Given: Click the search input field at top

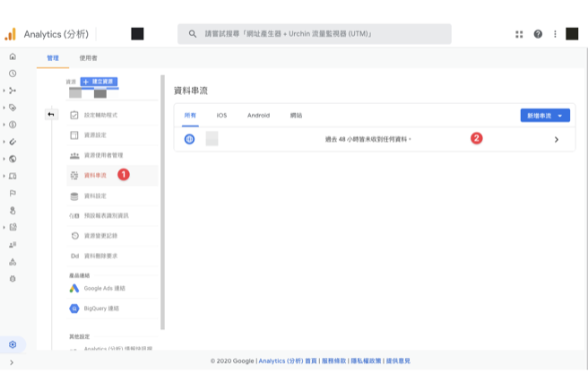Looking at the screenshot, I should pos(314,34).
